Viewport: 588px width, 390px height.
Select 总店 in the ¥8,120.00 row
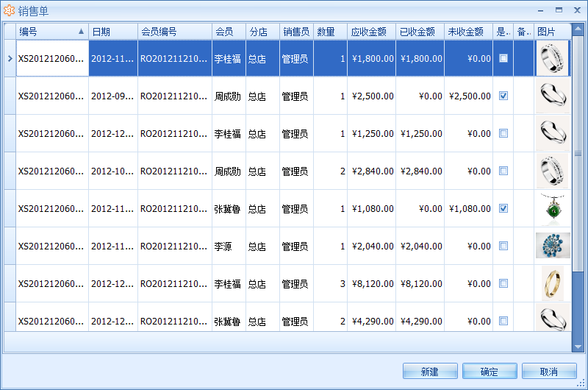(x=262, y=283)
